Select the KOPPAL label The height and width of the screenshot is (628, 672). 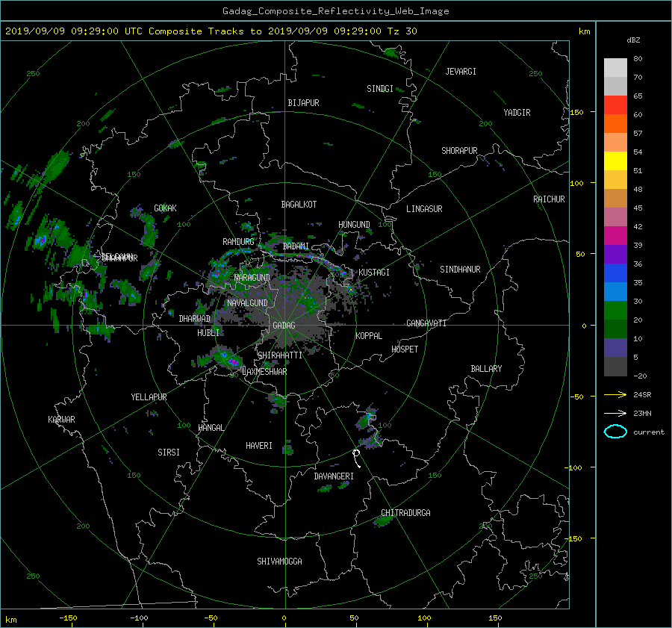(x=369, y=336)
